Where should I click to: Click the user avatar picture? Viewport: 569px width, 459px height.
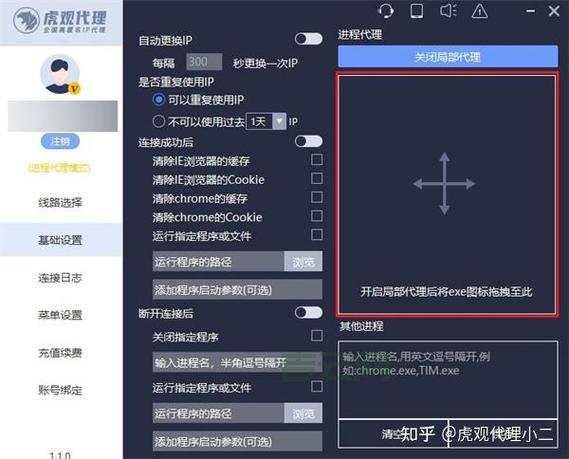(x=61, y=75)
